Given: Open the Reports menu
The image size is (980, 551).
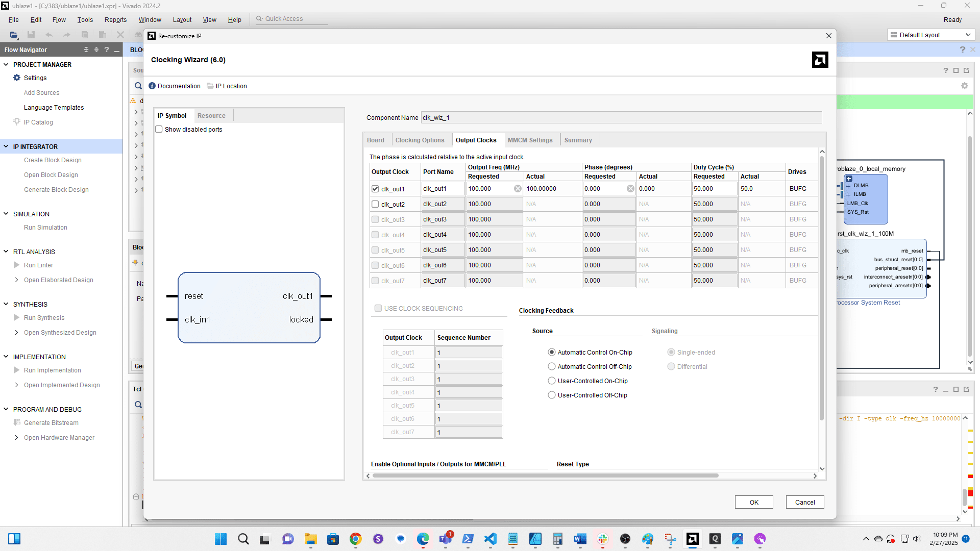Looking at the screenshot, I should (115, 19).
